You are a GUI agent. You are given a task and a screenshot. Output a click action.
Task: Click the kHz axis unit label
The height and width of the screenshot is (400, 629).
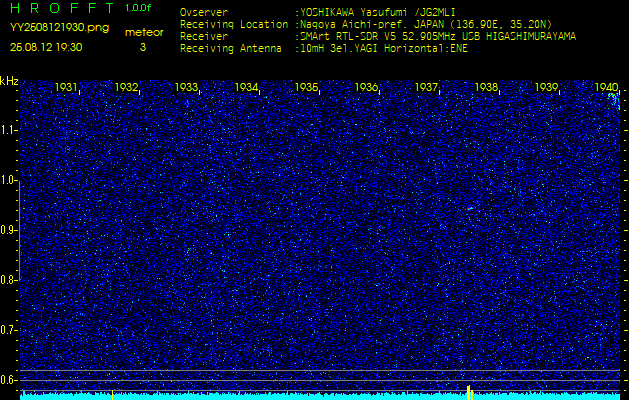click(x=9, y=81)
